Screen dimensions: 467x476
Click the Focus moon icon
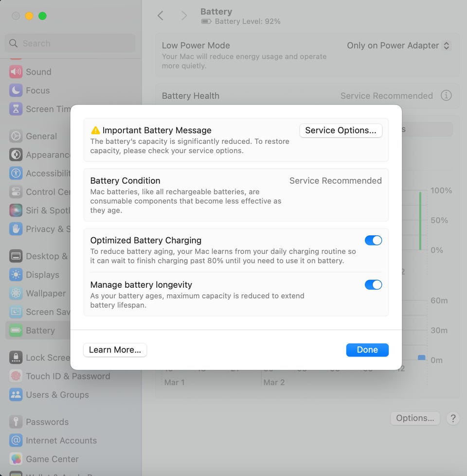pos(16,90)
